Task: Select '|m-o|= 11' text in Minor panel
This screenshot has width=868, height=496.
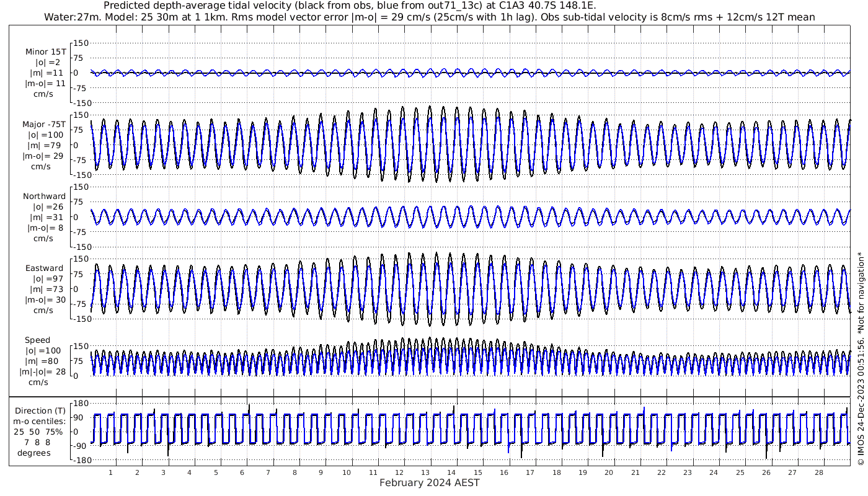Action: pos(45,83)
